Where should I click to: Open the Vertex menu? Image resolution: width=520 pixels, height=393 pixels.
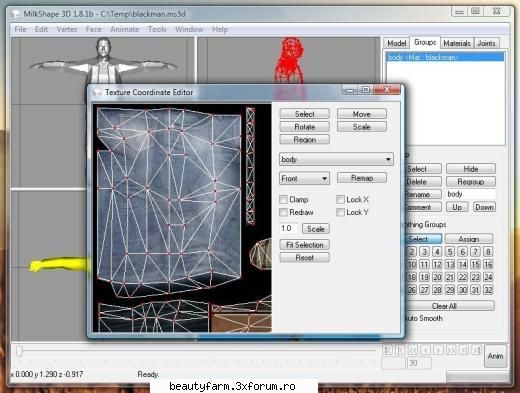pyautogui.click(x=67, y=29)
